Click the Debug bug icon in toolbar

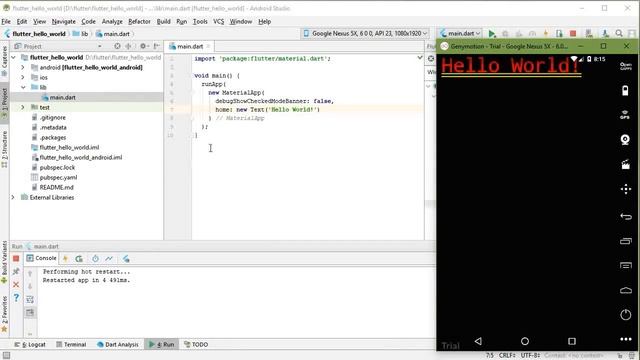pos(505,33)
